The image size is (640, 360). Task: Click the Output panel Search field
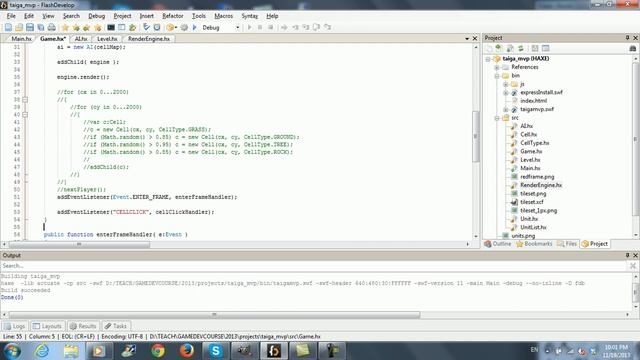[313, 266]
